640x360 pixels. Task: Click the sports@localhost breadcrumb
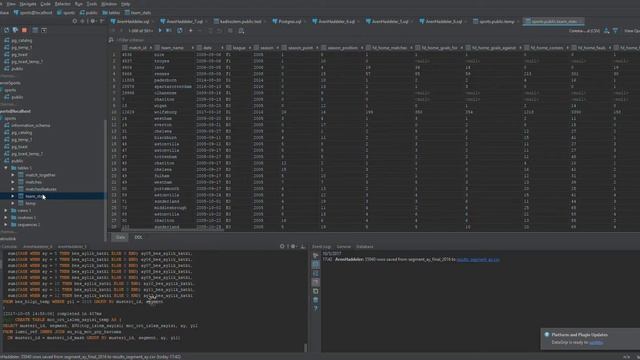(33, 13)
